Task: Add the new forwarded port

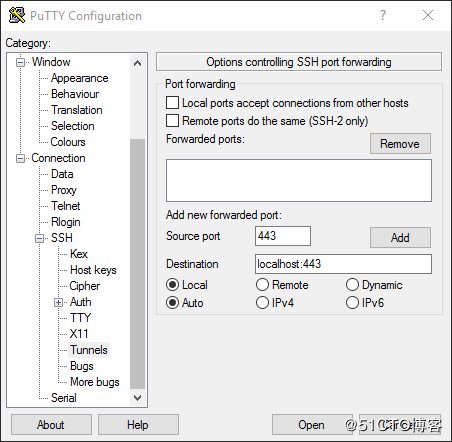Action: (x=400, y=238)
